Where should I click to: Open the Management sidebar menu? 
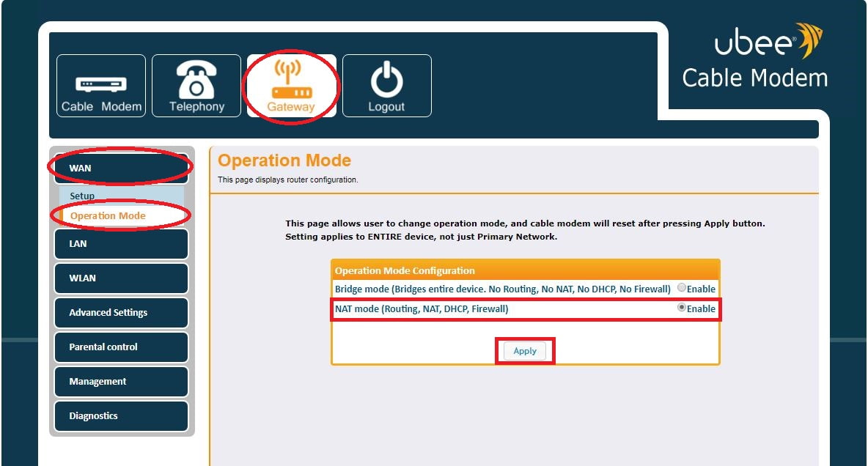pos(121,381)
